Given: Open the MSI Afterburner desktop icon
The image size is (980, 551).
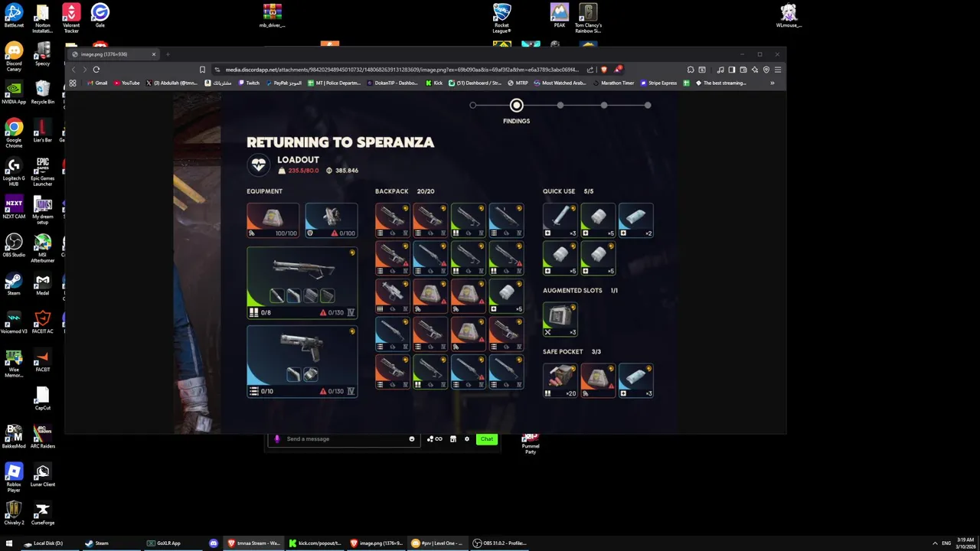Looking at the screenshot, I should tap(43, 248).
